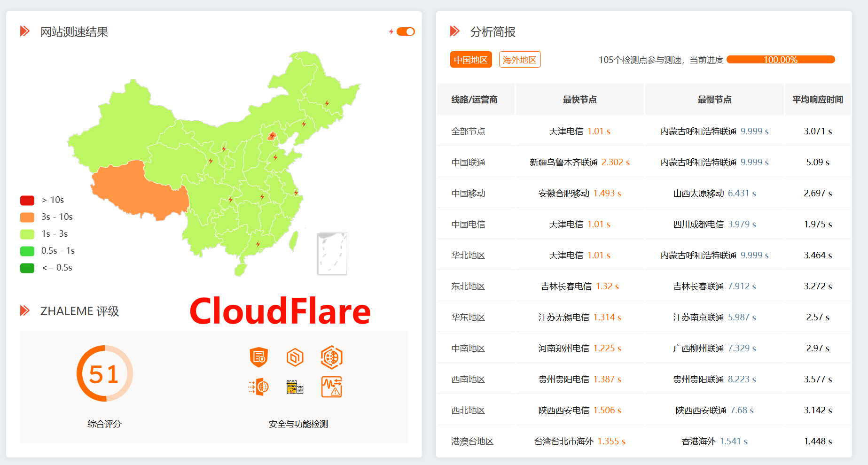Click 四川成都电信 3.979 s slowest node
The width and height of the screenshot is (868, 465).
tap(714, 225)
